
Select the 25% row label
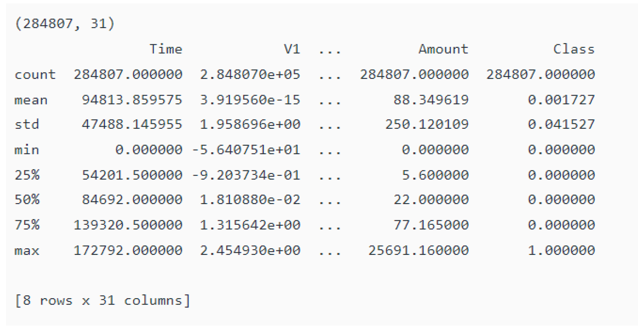click(x=27, y=175)
